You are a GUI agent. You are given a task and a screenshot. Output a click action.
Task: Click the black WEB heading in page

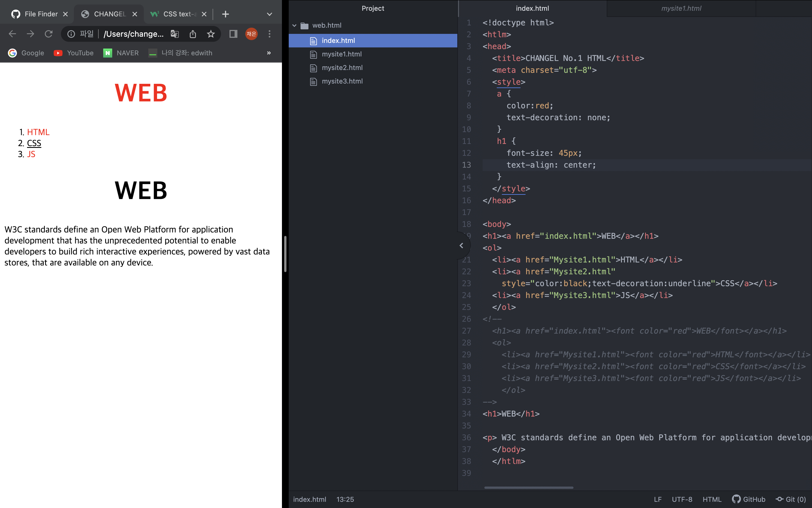coord(141,190)
